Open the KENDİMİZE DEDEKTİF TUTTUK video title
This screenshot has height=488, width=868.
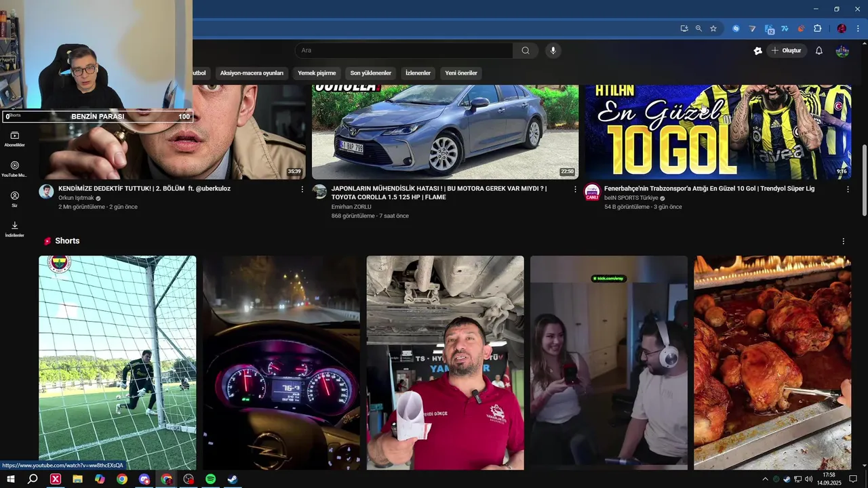coord(144,188)
